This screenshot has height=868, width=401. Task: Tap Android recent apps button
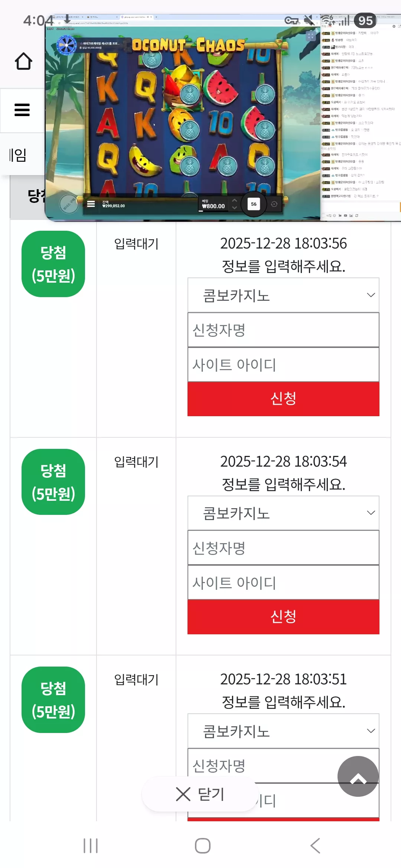[x=91, y=846]
